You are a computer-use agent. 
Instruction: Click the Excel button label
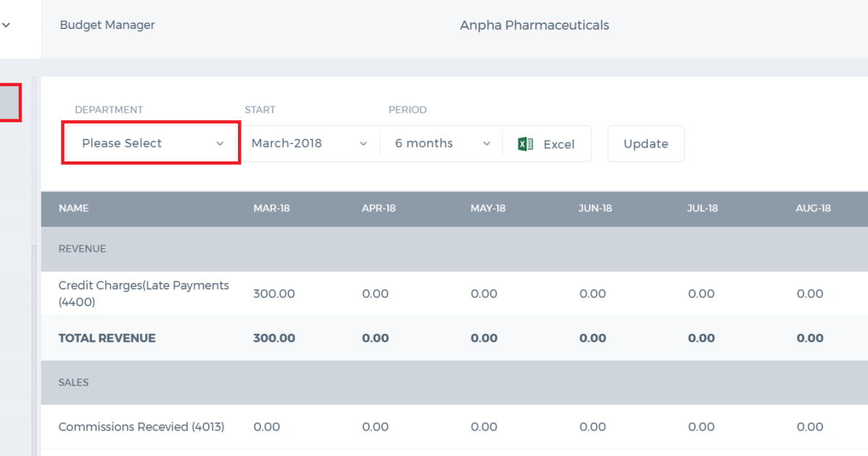(x=559, y=144)
